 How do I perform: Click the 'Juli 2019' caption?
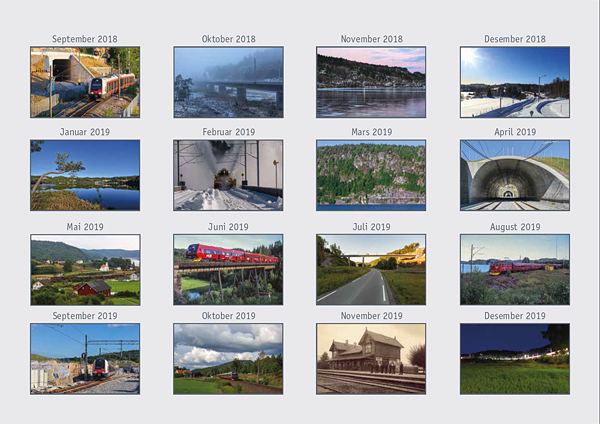click(372, 227)
